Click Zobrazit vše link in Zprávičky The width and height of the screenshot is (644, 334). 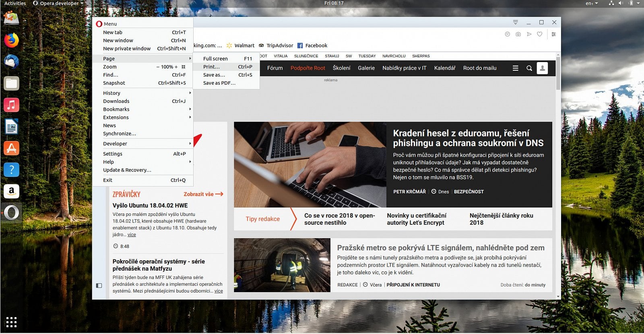point(203,194)
